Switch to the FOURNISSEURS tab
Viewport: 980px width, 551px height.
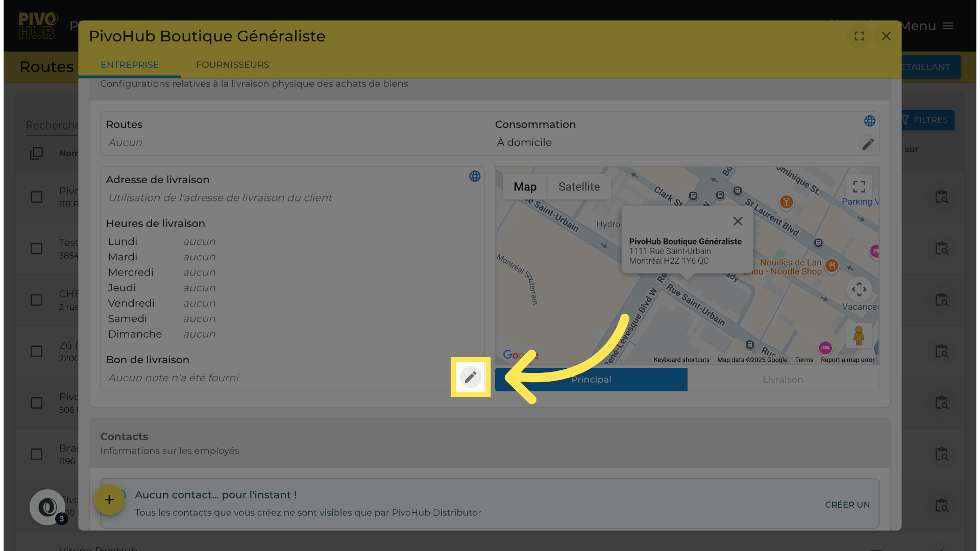(x=232, y=65)
